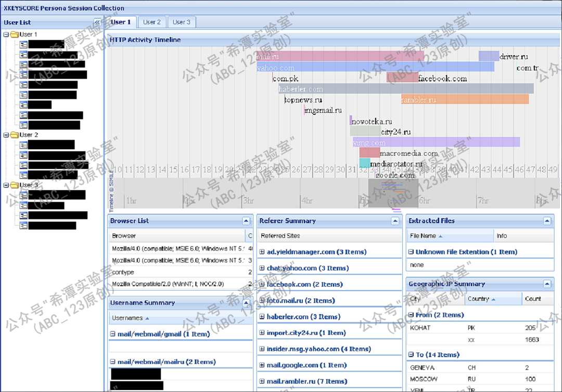Image resolution: width=562 pixels, height=392 pixels.
Task: Sort by the City column header
Action: pyautogui.click(x=436, y=299)
